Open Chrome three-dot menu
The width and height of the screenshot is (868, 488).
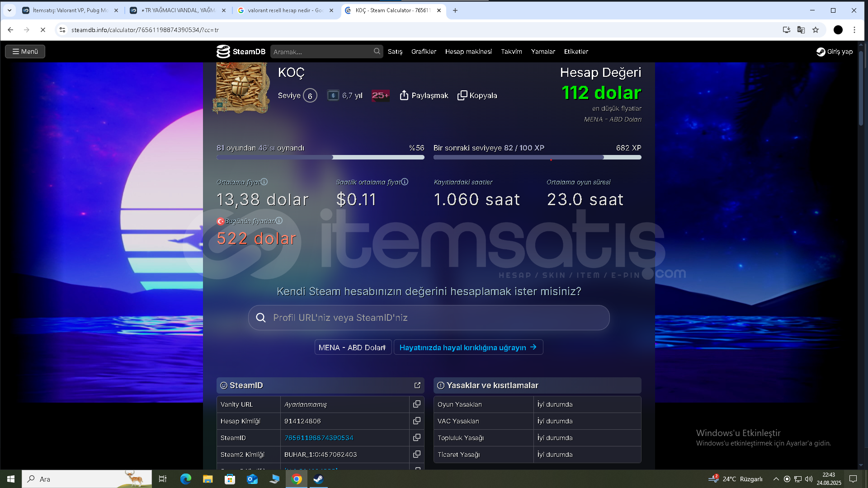click(854, 30)
